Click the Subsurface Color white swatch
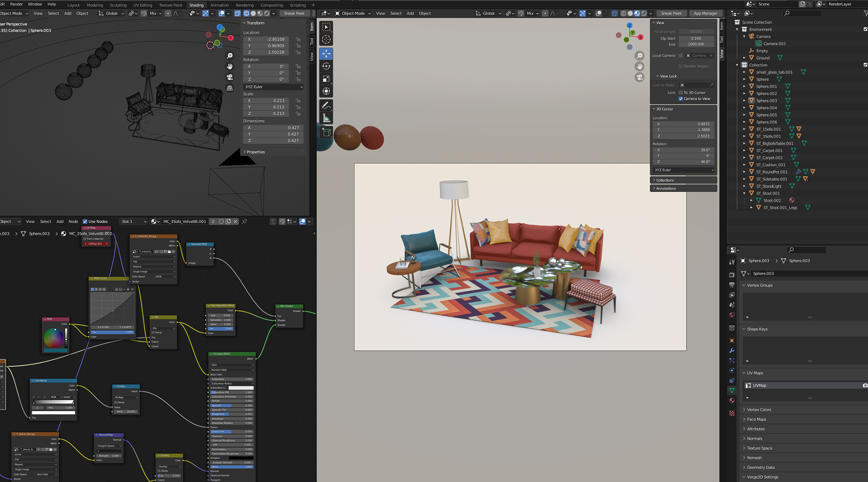This screenshot has height=482, width=868. tap(241, 387)
